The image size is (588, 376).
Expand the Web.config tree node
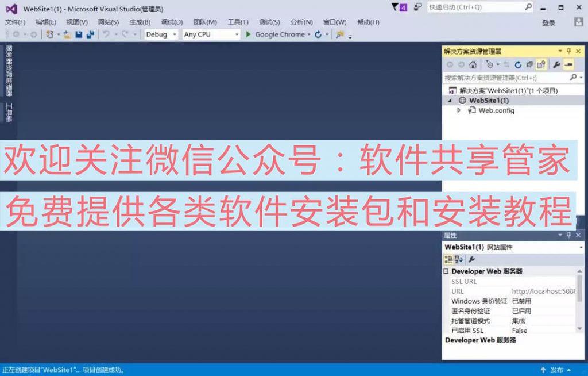tap(459, 110)
